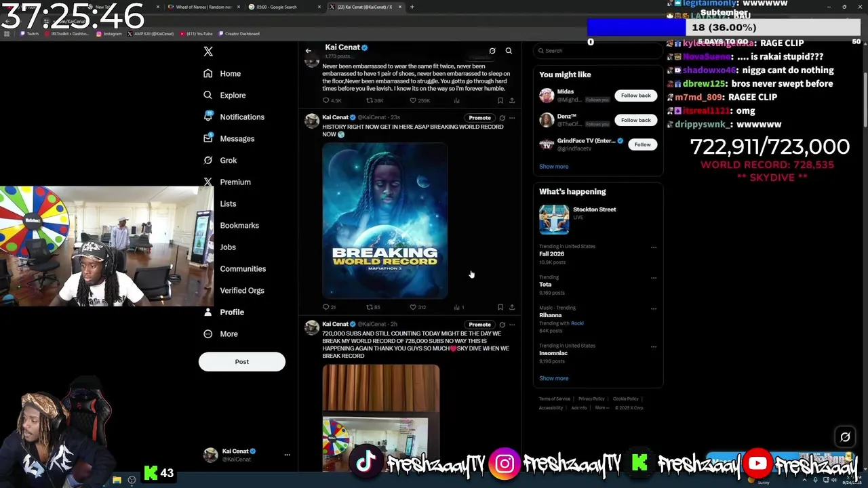Open the Stockton Street live event
868x488 pixels.
(x=598, y=220)
